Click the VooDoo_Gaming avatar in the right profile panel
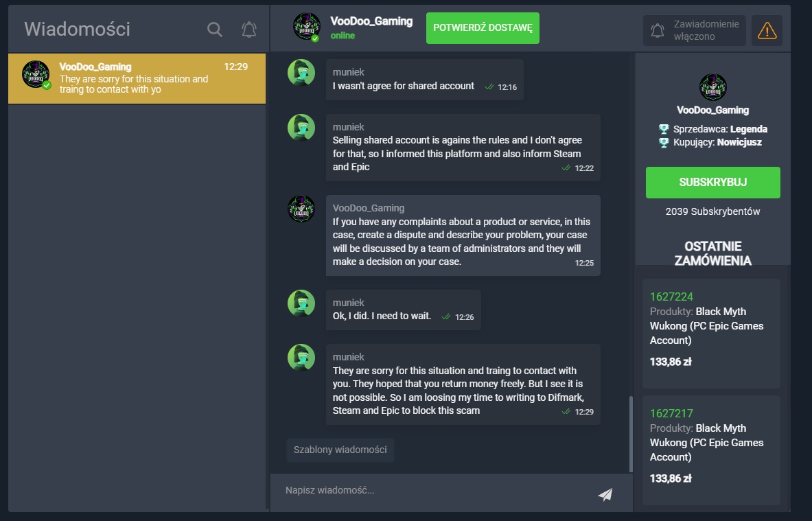 [712, 88]
